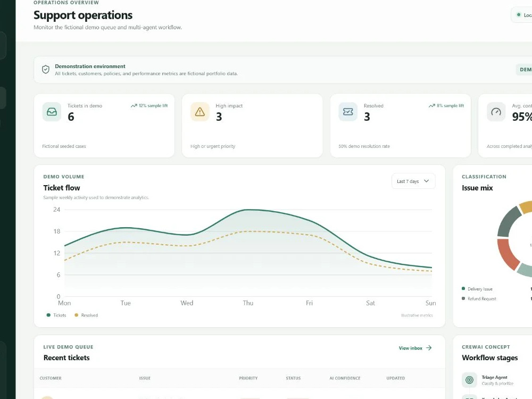Click the red-orange donut segment in Issue mix
This screenshot has width=532, height=399.
click(x=507, y=254)
